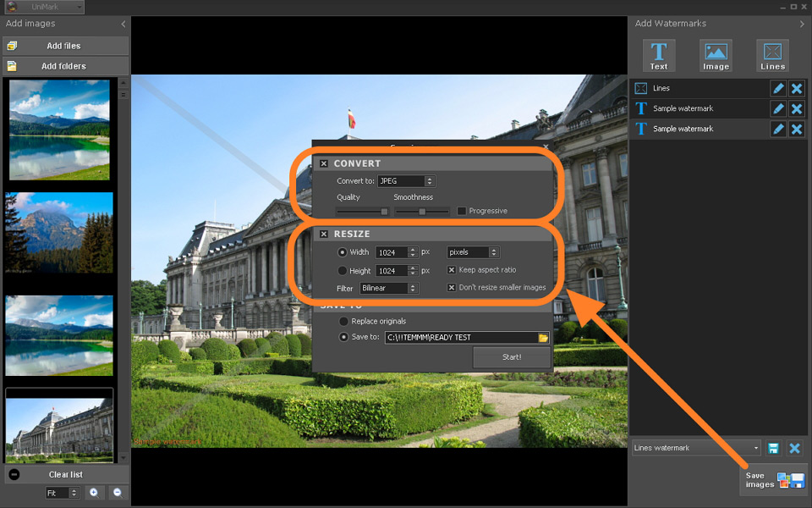
Task: Enable the Progressive checkbox
Action: click(x=462, y=211)
